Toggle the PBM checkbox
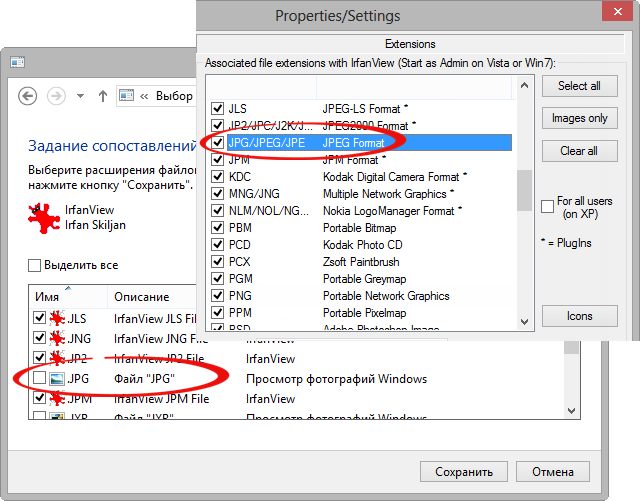 [x=218, y=227]
